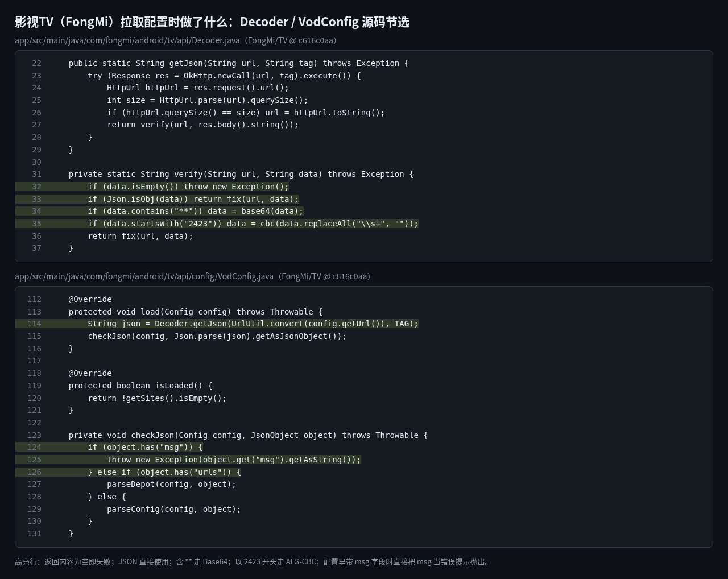Click the 'return !getSites().isEmpty();' line
Viewport: 728px width, 579px height.
[x=157, y=398]
